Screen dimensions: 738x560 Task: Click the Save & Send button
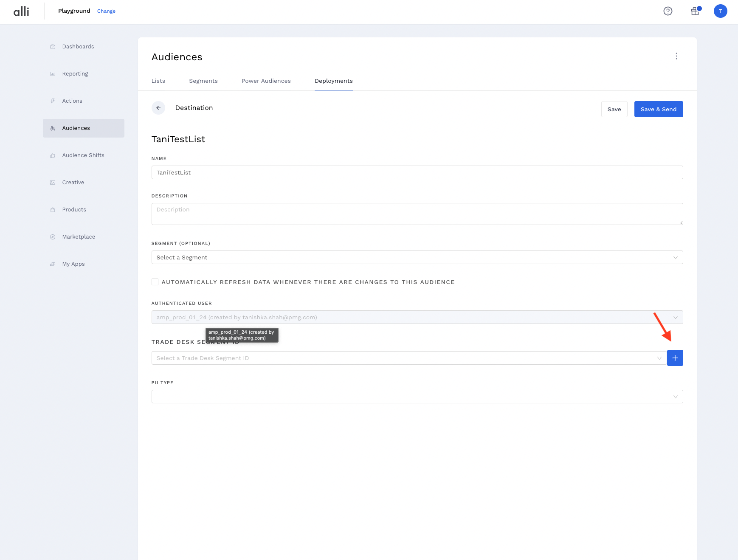point(658,109)
